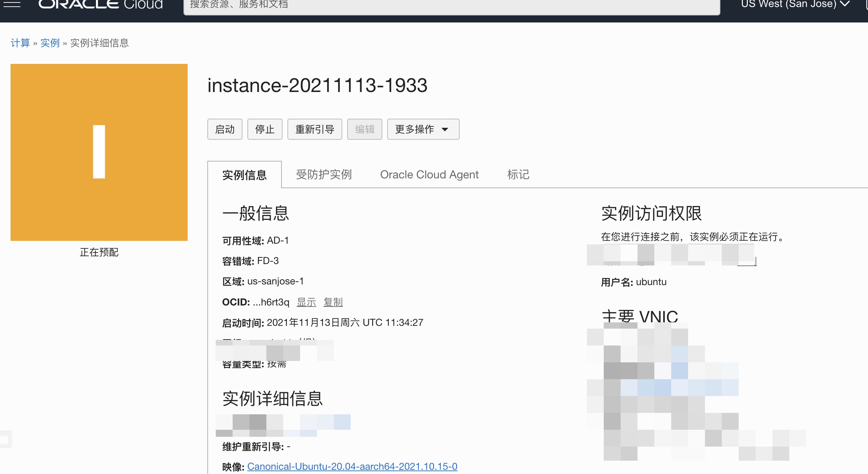This screenshot has width=868, height=474.
Task: Click 复制 next to OCID
Action: pyautogui.click(x=333, y=302)
